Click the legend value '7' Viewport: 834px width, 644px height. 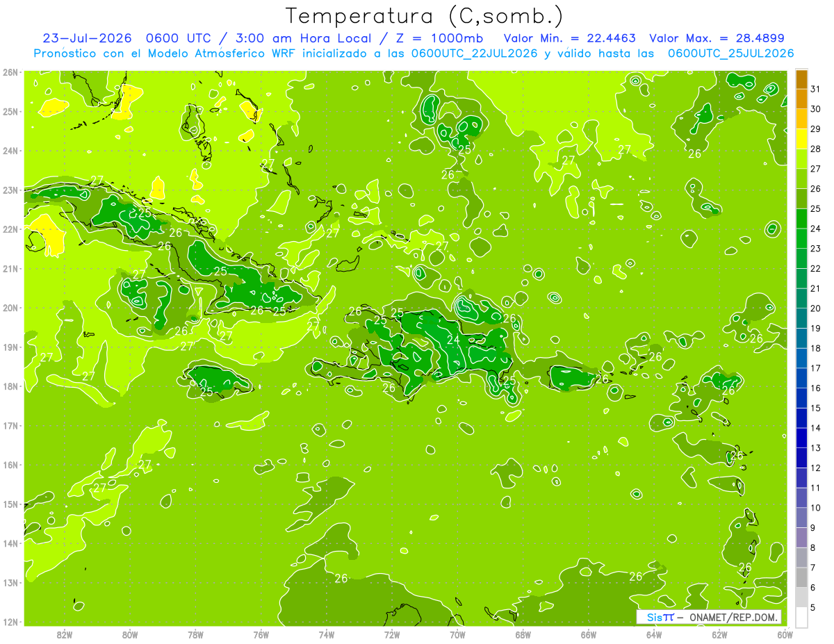pos(814,568)
